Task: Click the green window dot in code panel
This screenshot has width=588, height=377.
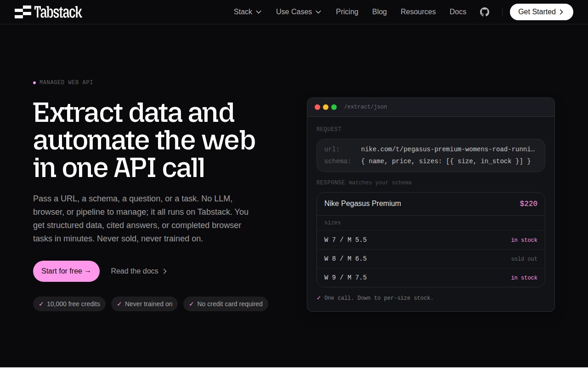Action: pos(334,107)
